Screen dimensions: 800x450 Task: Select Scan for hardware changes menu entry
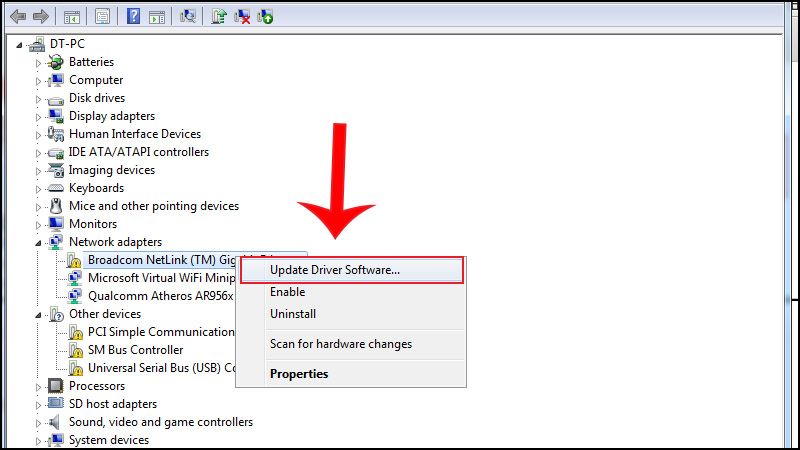pyautogui.click(x=340, y=344)
